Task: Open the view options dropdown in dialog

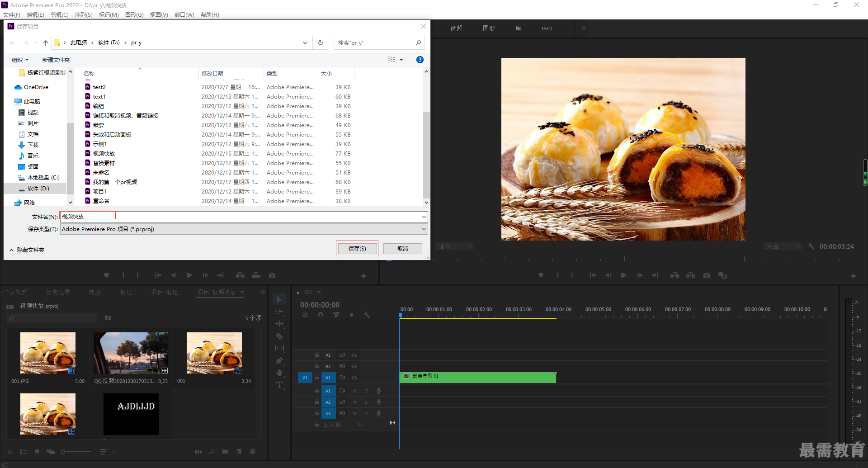Action: pyautogui.click(x=401, y=60)
